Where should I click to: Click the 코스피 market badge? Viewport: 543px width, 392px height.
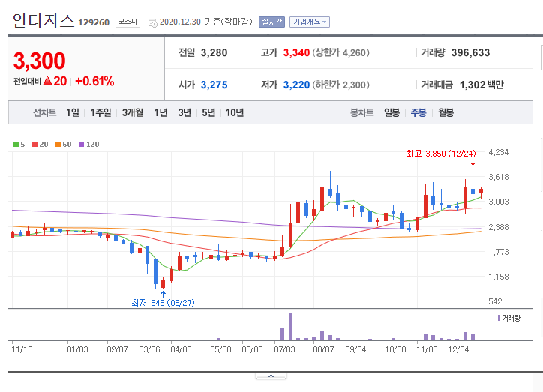pyautogui.click(x=127, y=22)
